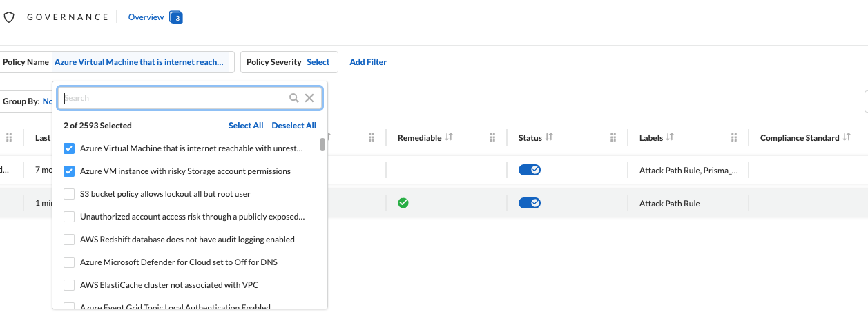The width and height of the screenshot is (868, 330).
Task: Click the search magnifier icon
Action: [294, 98]
